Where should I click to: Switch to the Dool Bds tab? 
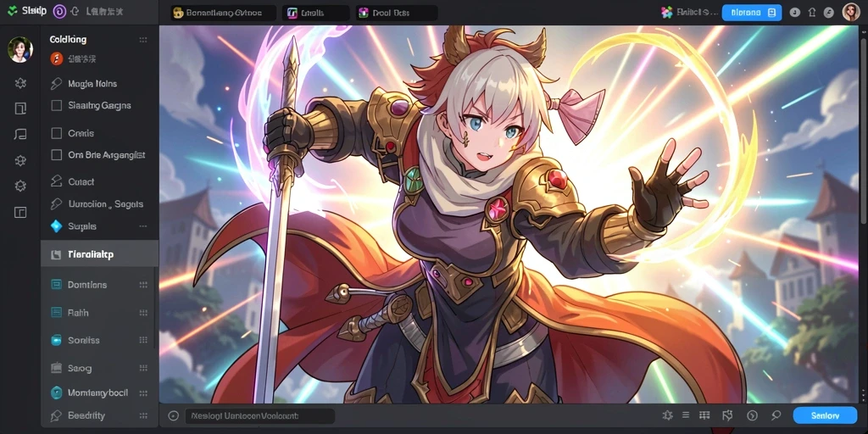point(397,13)
